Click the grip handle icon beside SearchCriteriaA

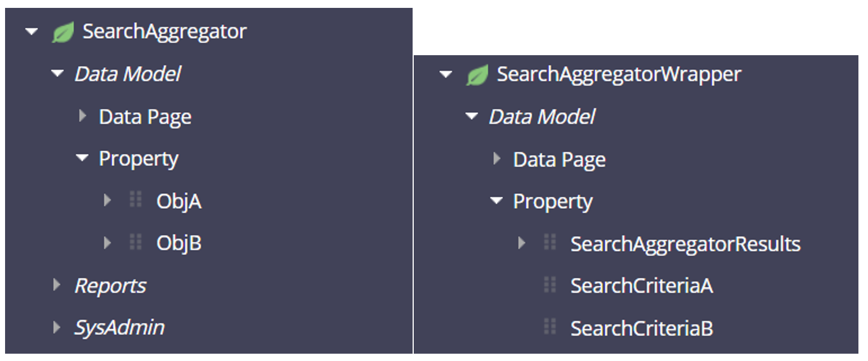[550, 286]
